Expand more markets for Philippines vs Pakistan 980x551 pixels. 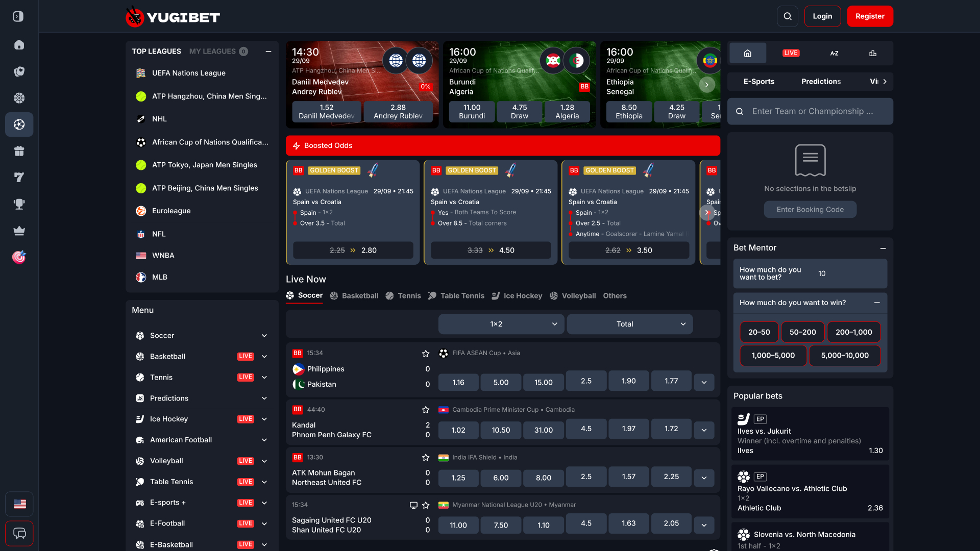[x=704, y=382]
